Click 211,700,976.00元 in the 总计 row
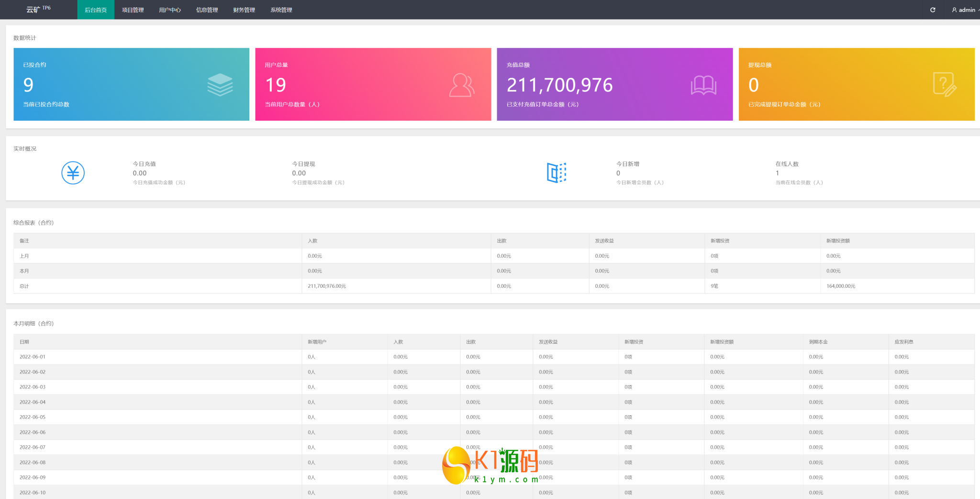Image resolution: width=980 pixels, height=499 pixels. [x=327, y=286]
